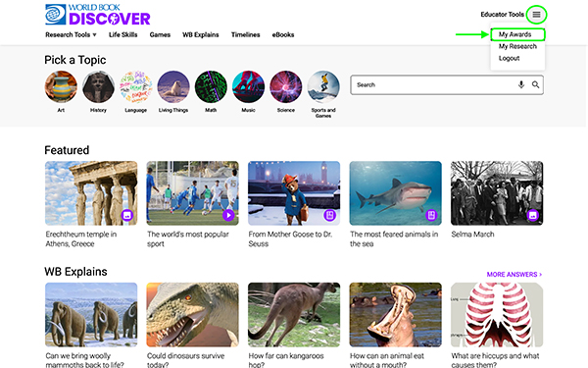Image resolution: width=588 pixels, height=368 pixels.
Task: Open the Paddington bear thumbnail
Action: 294,193
